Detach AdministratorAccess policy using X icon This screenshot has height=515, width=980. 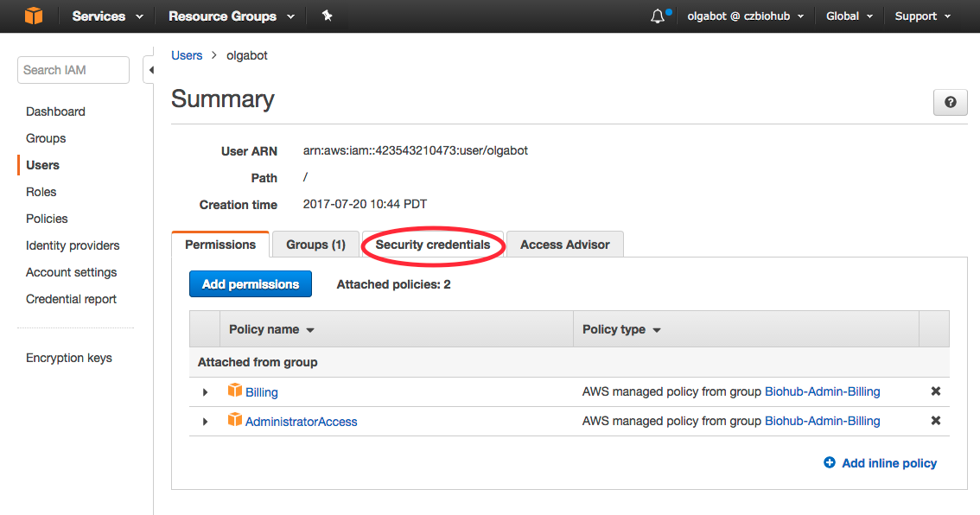935,421
